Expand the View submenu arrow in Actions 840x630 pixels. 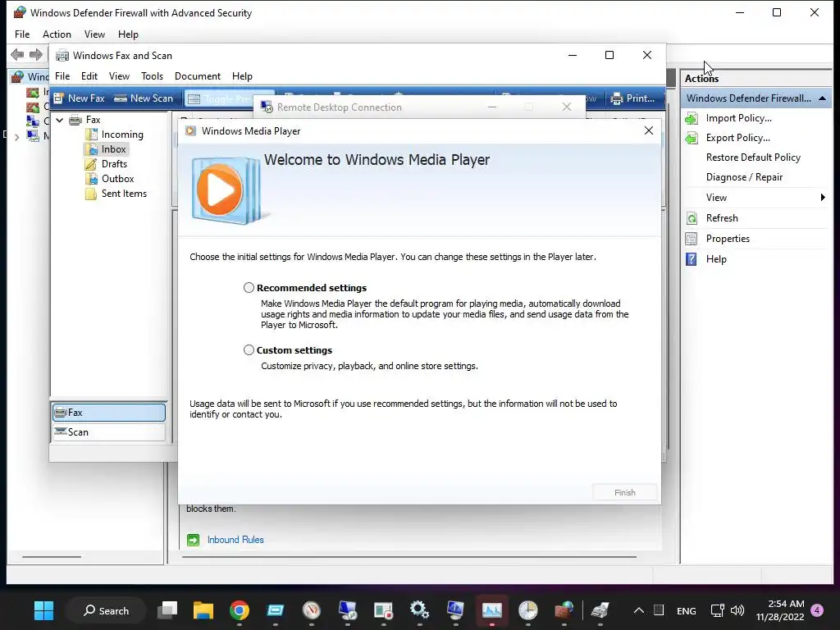[823, 197]
